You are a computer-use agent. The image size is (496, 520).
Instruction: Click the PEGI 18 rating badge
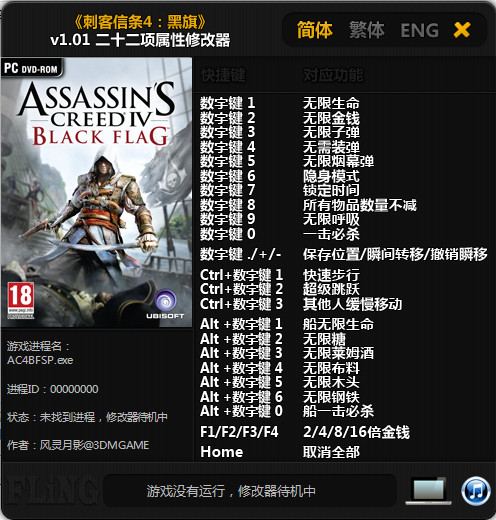pyautogui.click(x=21, y=300)
